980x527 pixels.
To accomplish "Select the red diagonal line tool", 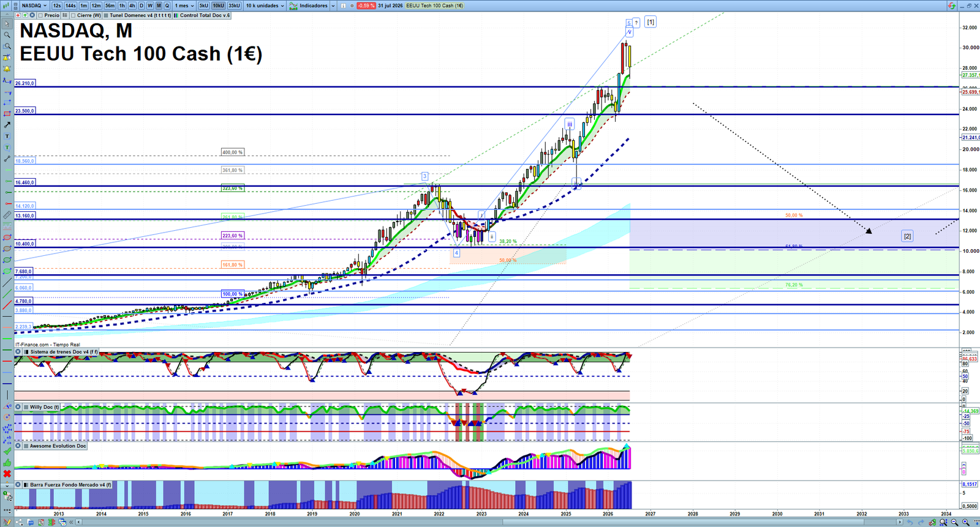I will point(7,305).
